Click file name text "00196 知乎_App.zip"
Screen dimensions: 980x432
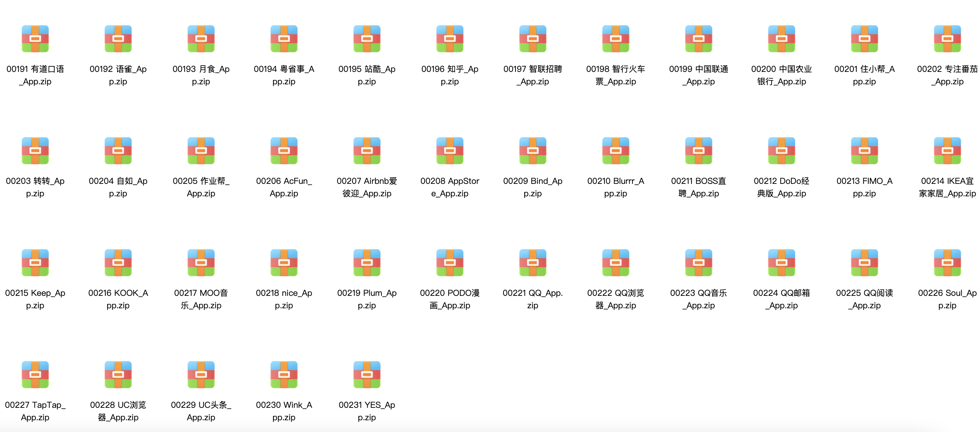[450, 75]
